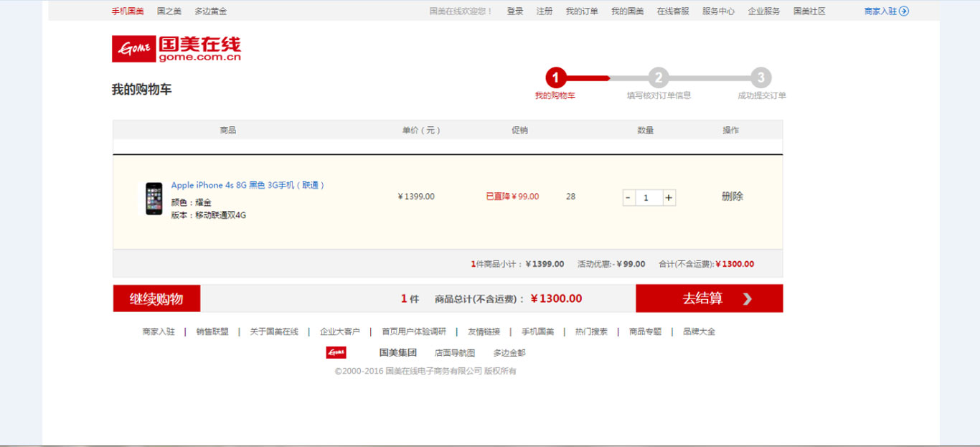Open 服务中心 service center

point(719,11)
